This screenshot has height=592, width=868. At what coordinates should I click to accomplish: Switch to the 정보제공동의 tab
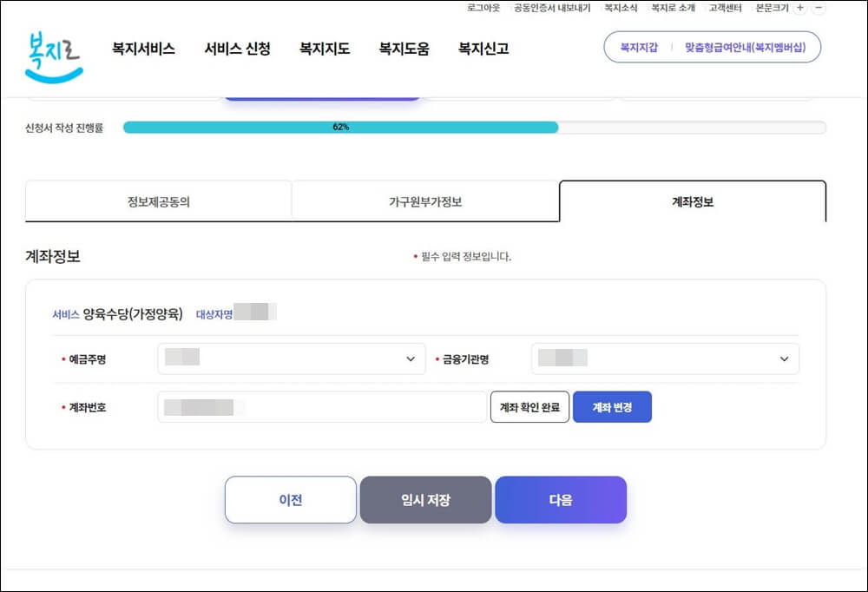(x=158, y=200)
